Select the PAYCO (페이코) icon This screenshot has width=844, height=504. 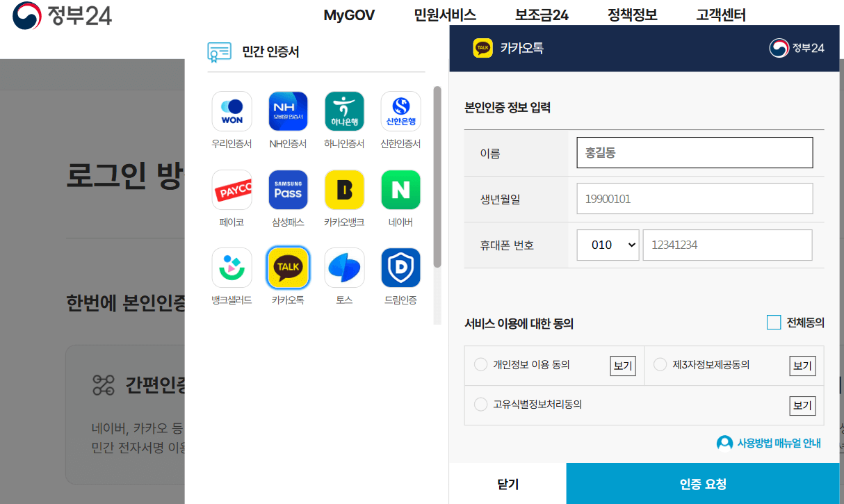point(232,190)
